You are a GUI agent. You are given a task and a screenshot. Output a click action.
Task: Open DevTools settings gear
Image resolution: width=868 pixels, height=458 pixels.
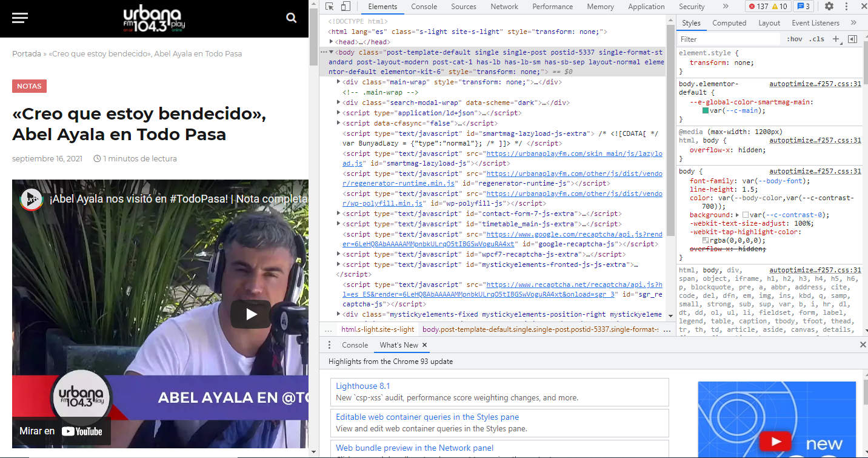(829, 7)
